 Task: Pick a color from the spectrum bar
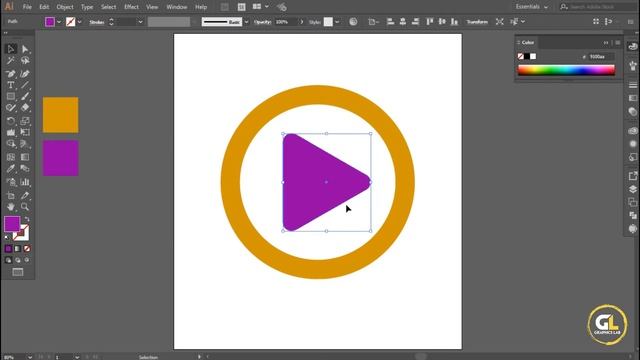click(x=566, y=71)
